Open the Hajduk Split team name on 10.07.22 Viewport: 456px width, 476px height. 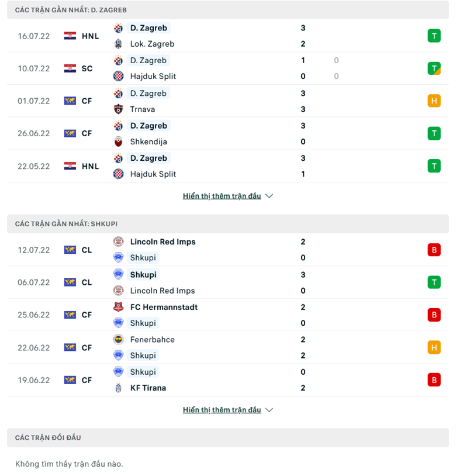[x=153, y=76]
